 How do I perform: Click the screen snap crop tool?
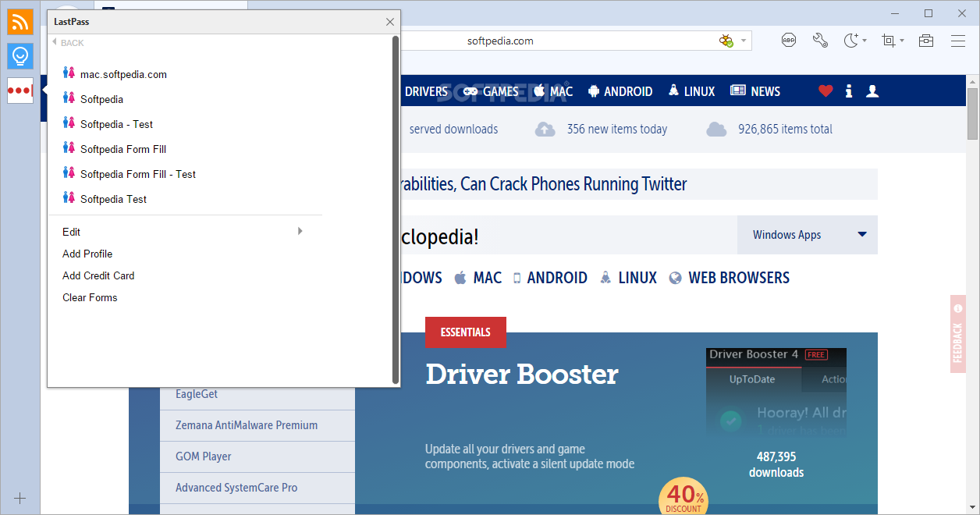[x=888, y=41]
